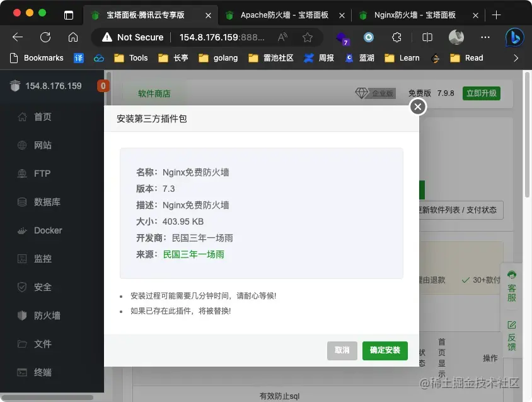Image resolution: width=532 pixels, height=402 pixels.
Task: Open the user profile avatar
Action: [456, 37]
